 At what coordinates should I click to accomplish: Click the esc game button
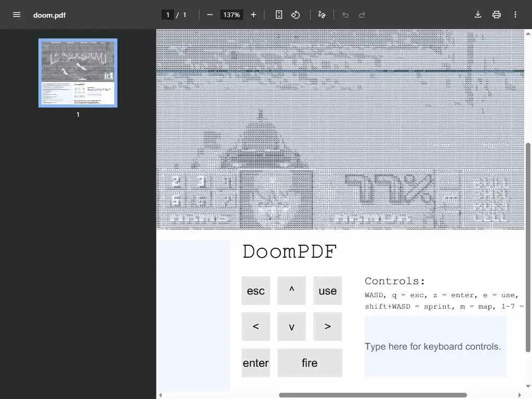click(x=256, y=291)
